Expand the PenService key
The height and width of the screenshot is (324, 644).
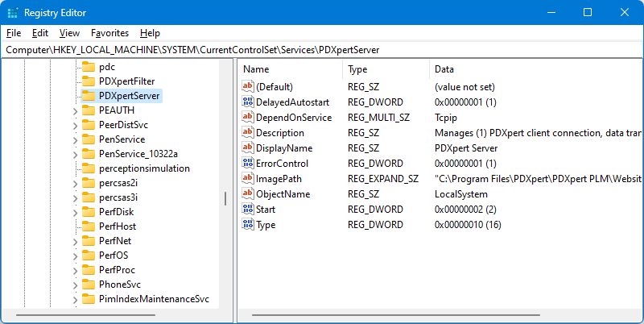pyautogui.click(x=75, y=140)
